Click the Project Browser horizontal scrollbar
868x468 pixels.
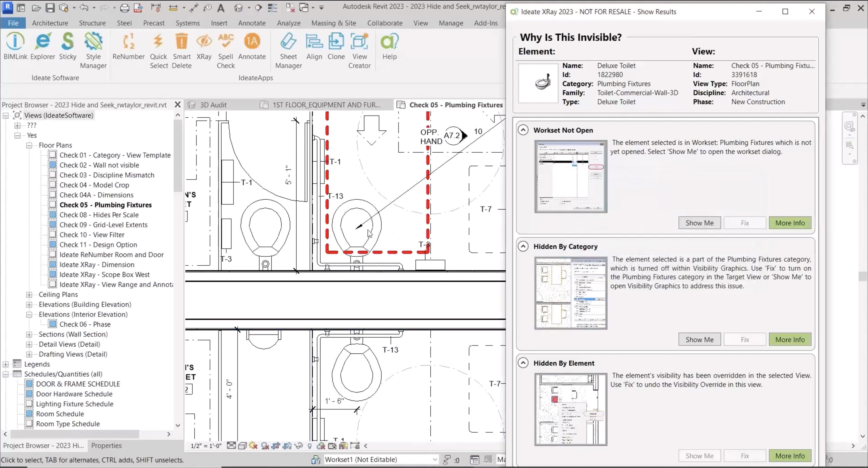coord(75,434)
